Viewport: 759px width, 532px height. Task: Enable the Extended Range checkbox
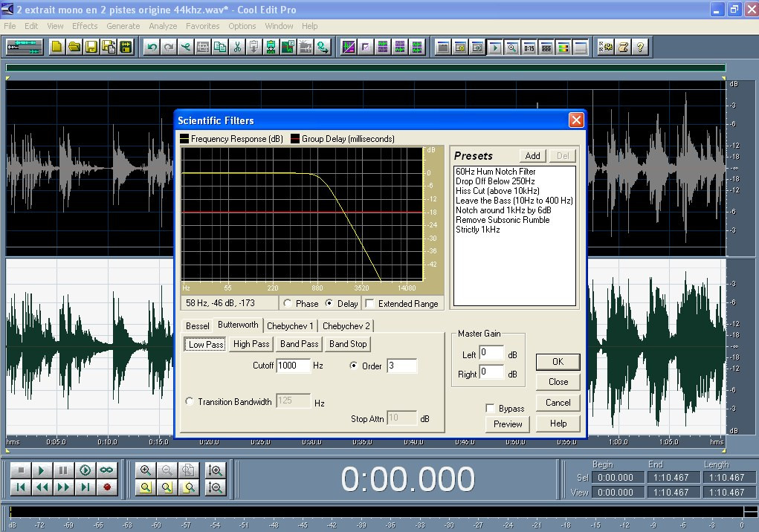click(x=369, y=304)
